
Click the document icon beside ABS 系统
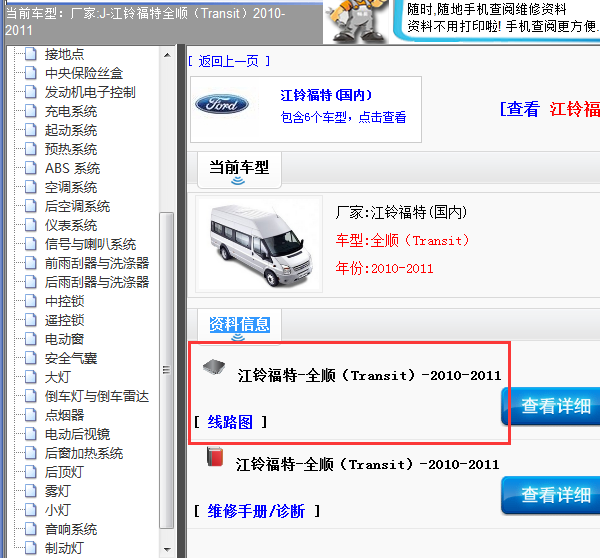tap(31, 168)
